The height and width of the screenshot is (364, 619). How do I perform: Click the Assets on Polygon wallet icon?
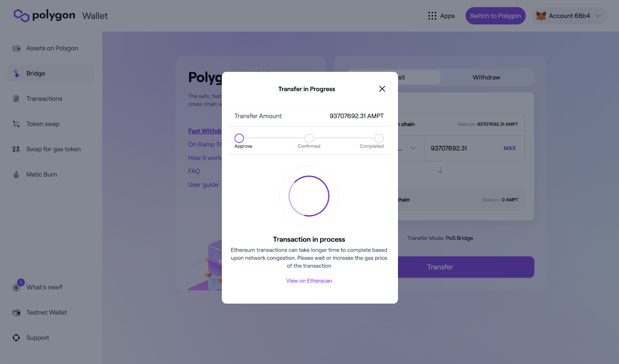click(16, 48)
